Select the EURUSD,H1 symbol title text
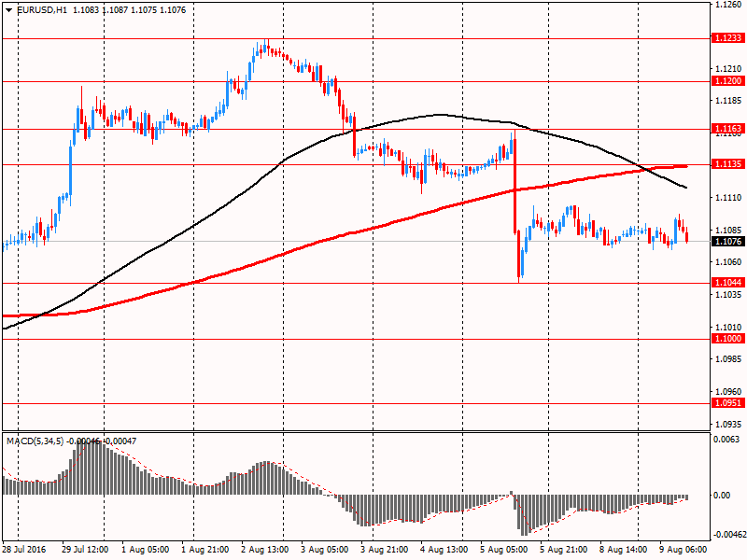747x560 pixels. click(x=41, y=10)
